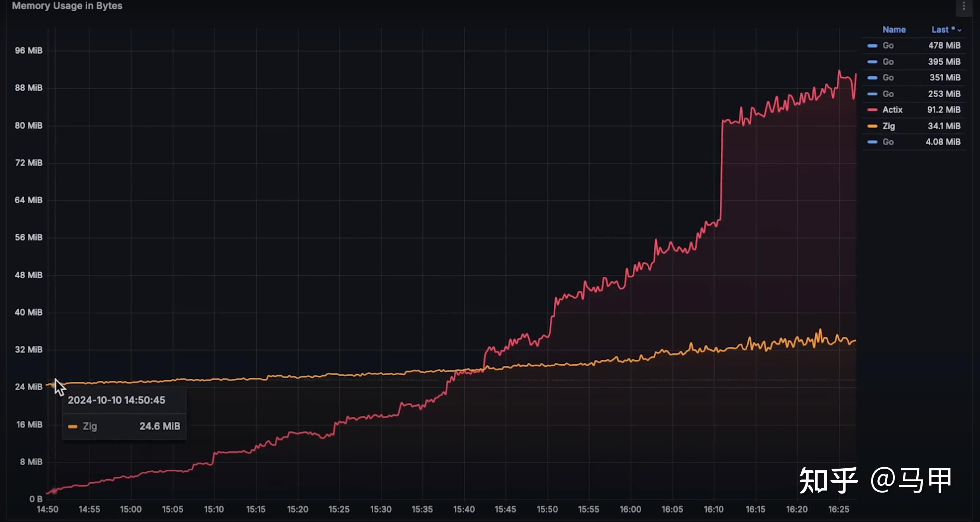The image size is (980, 522).
Task: Sort the legend by the Last value column
Action: click(940, 30)
